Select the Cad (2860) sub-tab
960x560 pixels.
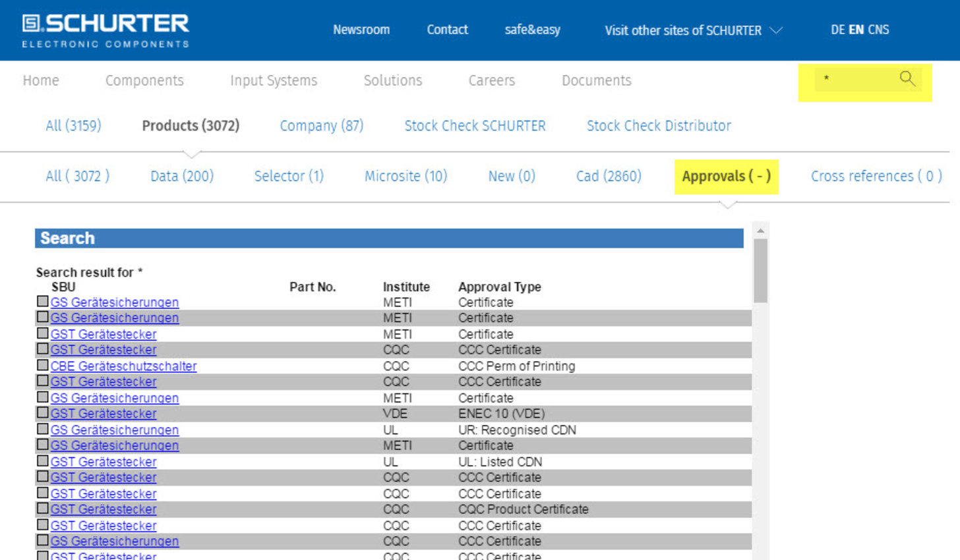[x=609, y=176]
